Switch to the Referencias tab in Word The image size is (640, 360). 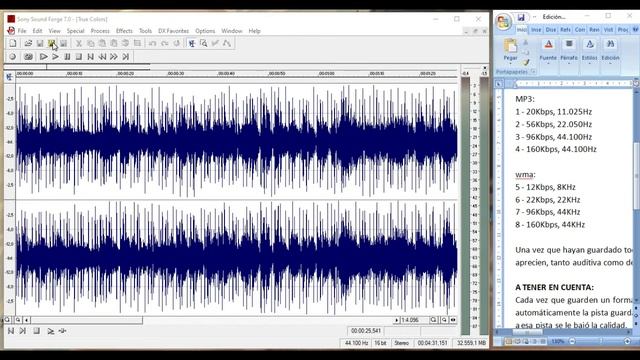coord(565,30)
